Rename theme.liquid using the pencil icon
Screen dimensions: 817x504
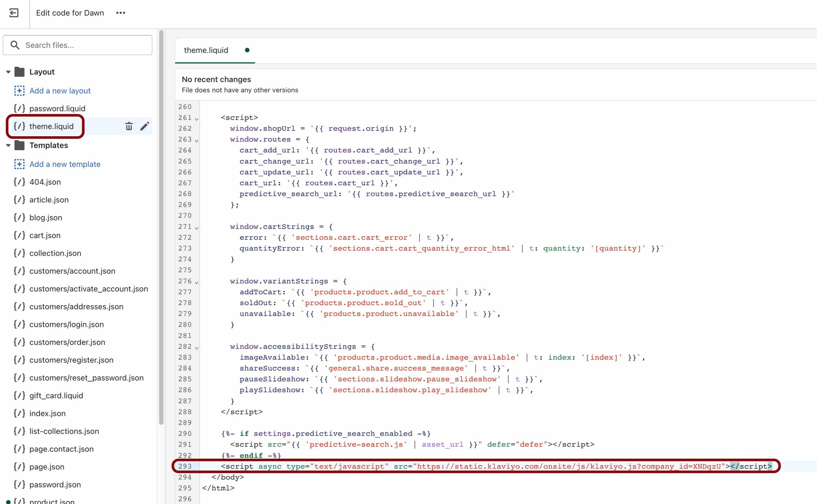(144, 126)
